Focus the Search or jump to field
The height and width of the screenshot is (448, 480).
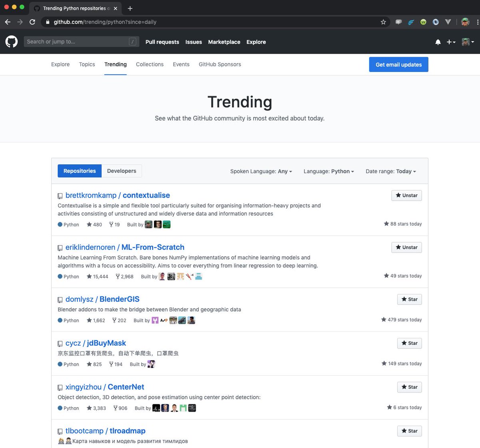82,42
